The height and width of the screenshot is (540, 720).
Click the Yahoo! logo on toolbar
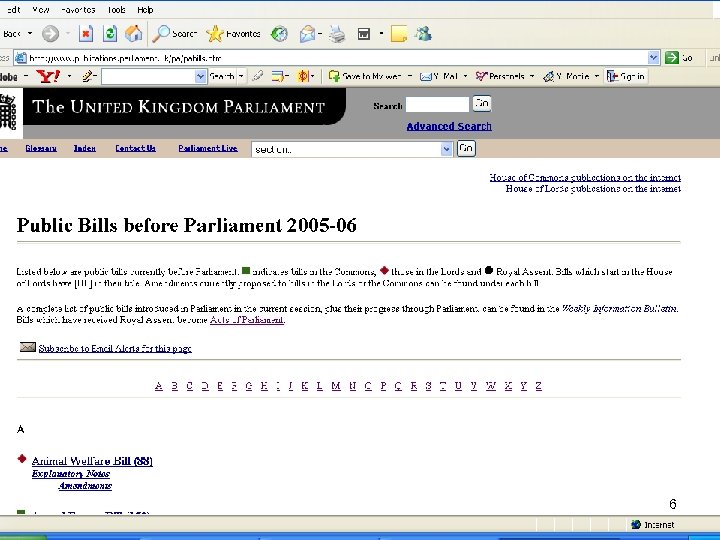(48, 76)
